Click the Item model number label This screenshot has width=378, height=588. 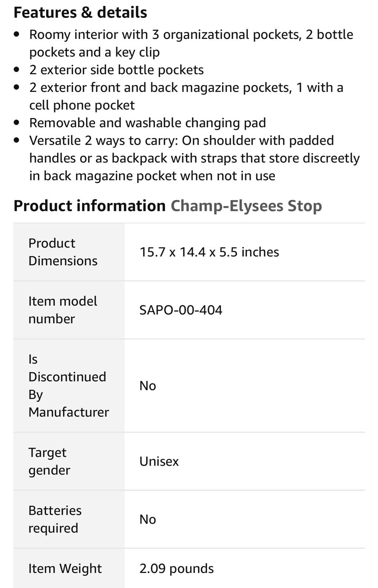(x=62, y=310)
